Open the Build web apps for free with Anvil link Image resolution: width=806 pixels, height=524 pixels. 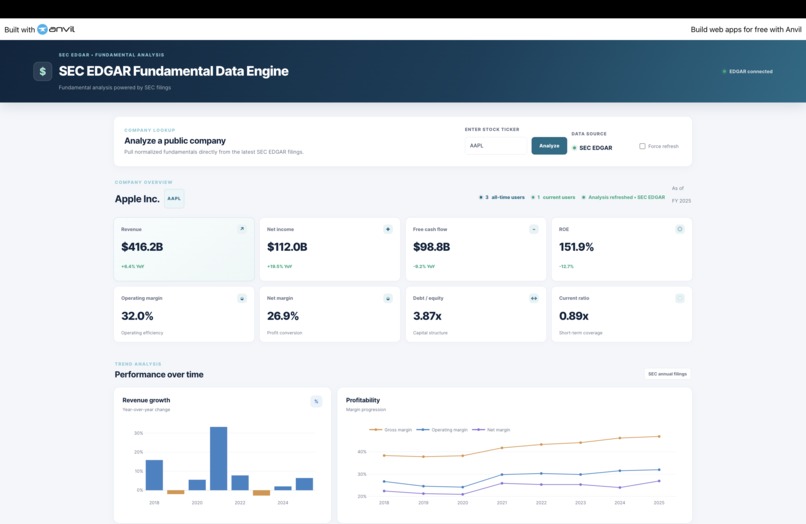(745, 29)
